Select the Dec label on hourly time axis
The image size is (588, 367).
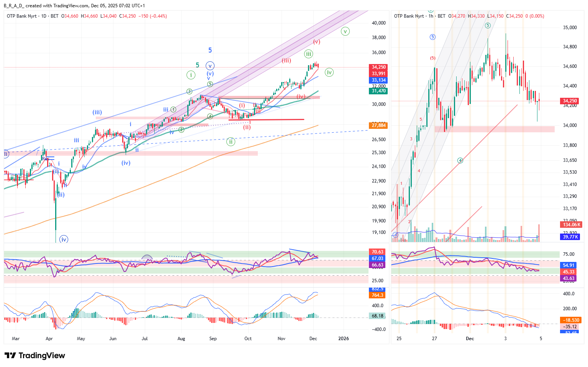pos(470,339)
